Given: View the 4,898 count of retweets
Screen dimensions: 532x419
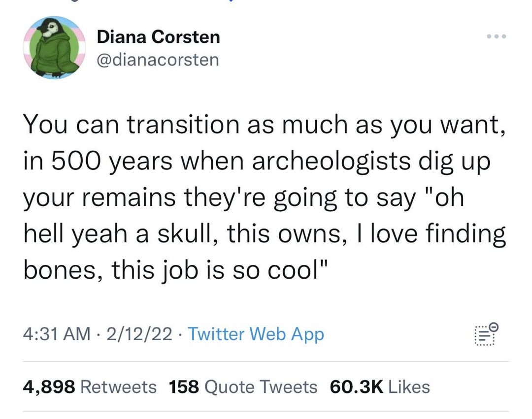Looking at the screenshot, I should tap(49, 387).
